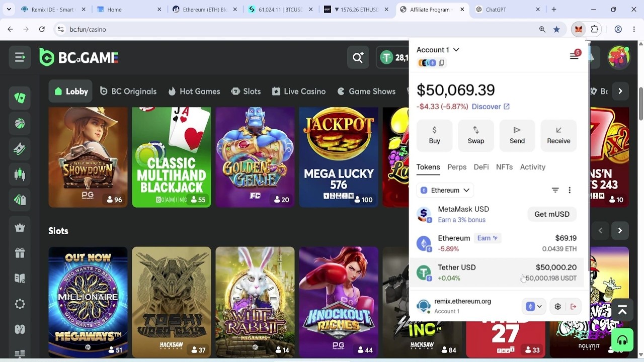The width and height of the screenshot is (644, 362).
Task: Click the MetaMask fox extension icon
Action: 579,29
